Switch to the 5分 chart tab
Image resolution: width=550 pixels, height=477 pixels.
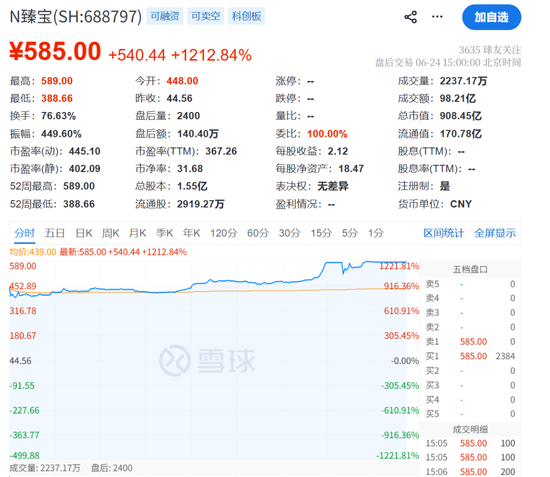point(350,233)
